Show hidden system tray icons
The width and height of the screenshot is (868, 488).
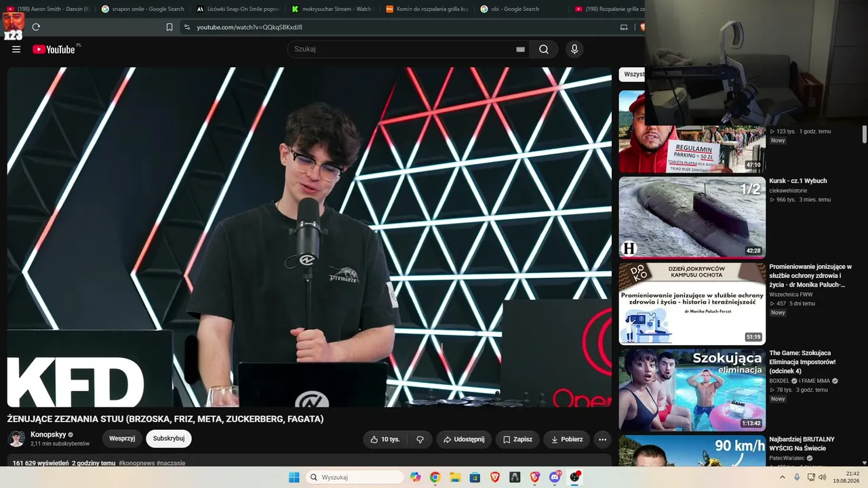[782, 477]
